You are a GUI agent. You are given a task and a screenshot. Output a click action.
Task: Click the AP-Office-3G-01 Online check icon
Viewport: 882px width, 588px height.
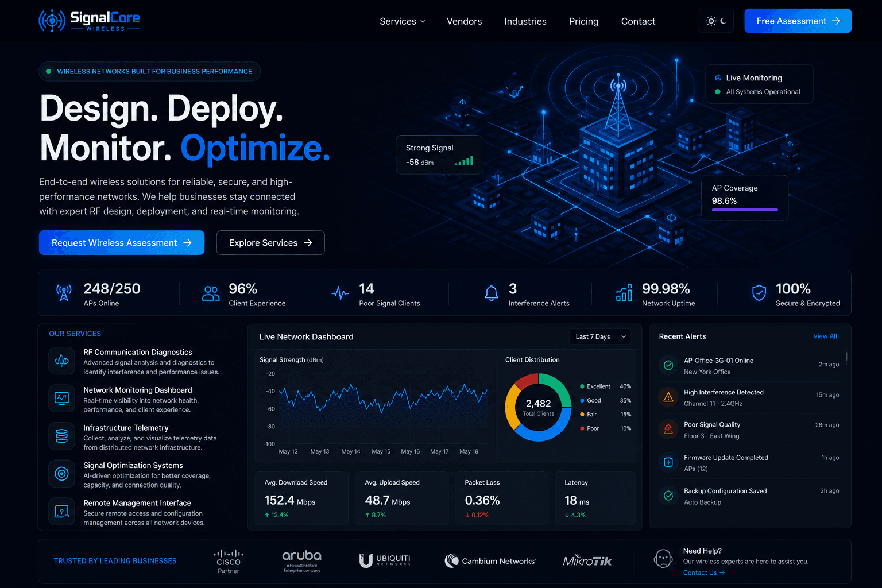tap(668, 365)
